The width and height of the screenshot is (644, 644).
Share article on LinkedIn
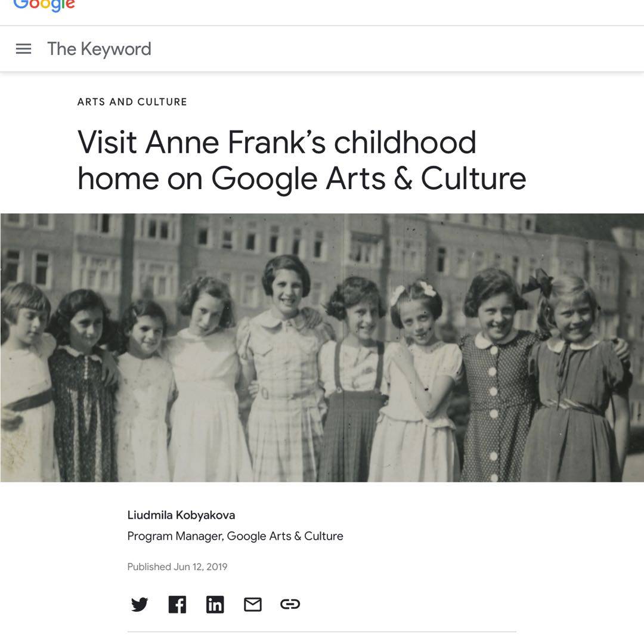click(215, 605)
